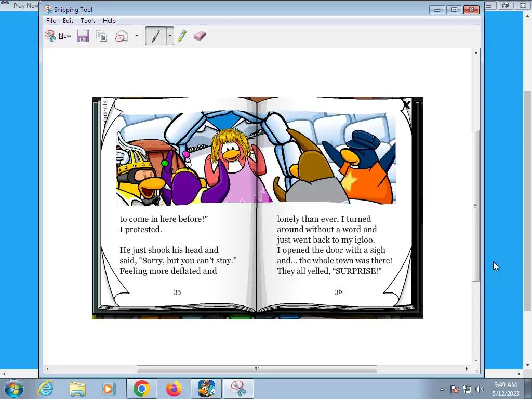Show hidden tray icons arrow

pos(442,389)
